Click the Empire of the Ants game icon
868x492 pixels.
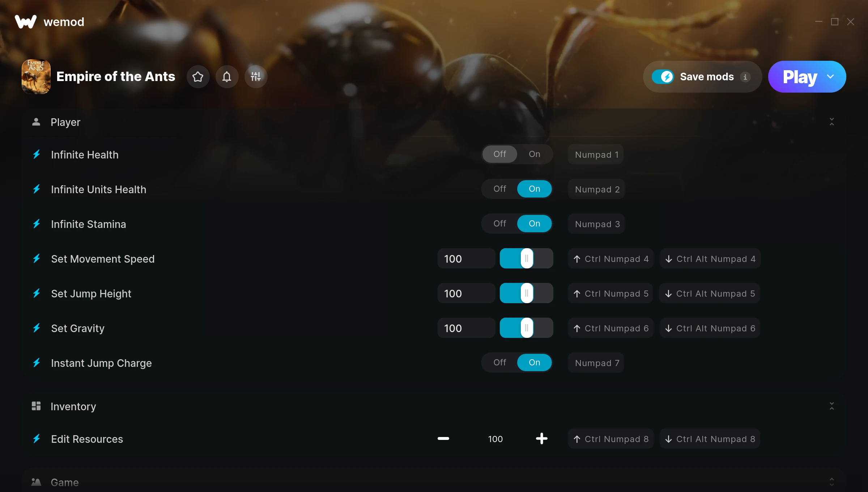36,76
